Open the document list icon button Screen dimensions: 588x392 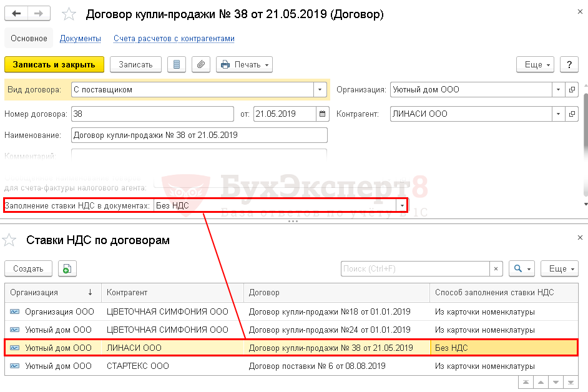coord(177,64)
